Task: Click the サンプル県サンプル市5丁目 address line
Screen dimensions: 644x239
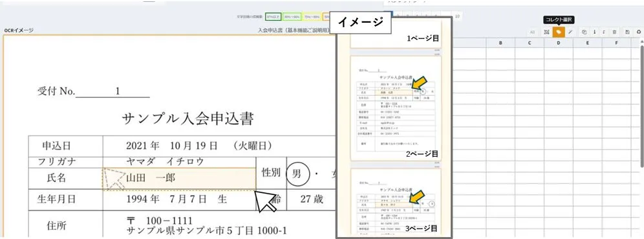Action: tap(207, 231)
